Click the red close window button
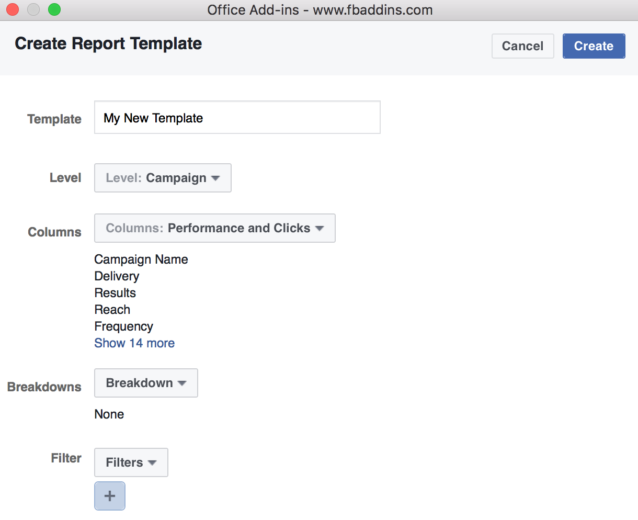 13,9
